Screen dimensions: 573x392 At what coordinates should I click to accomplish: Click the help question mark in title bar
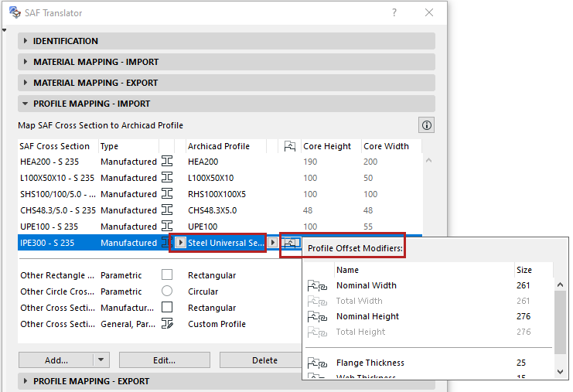click(x=394, y=12)
